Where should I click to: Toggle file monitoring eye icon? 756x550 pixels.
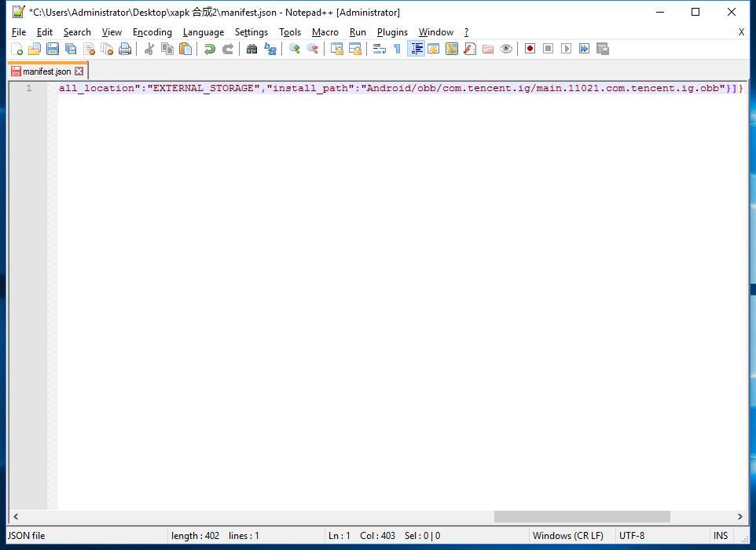pyautogui.click(x=506, y=49)
